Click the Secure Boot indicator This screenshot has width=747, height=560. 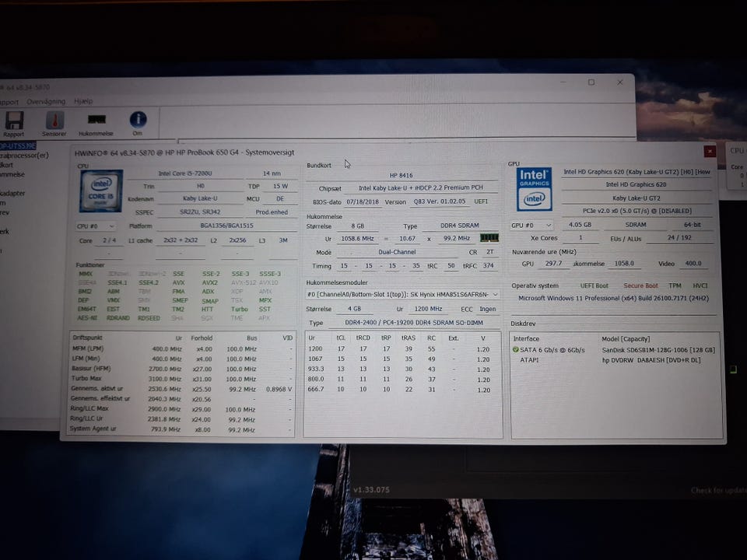640,285
